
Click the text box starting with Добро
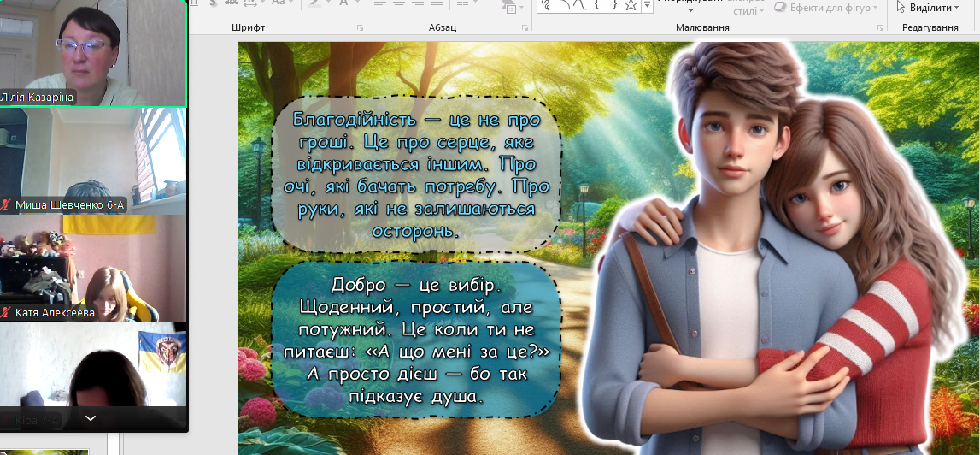[416, 340]
